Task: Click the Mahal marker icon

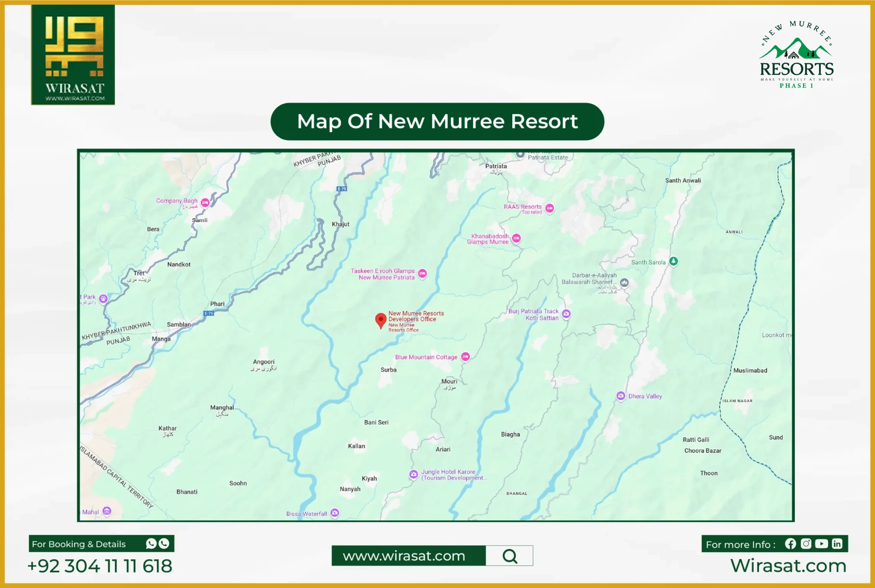Action: pos(107,511)
